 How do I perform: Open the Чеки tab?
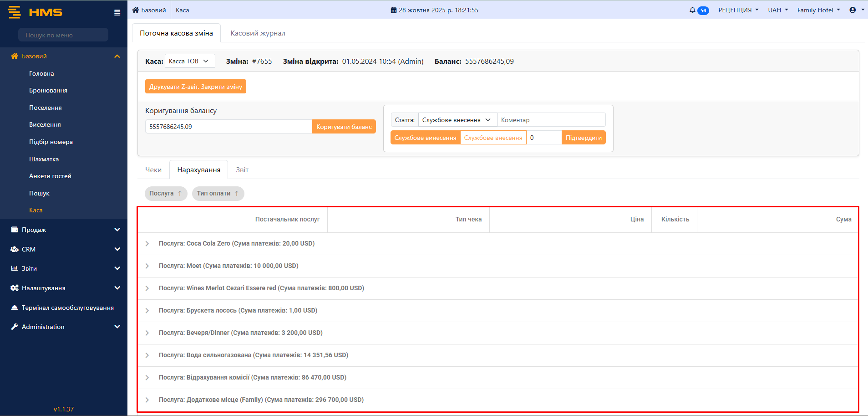[153, 170]
